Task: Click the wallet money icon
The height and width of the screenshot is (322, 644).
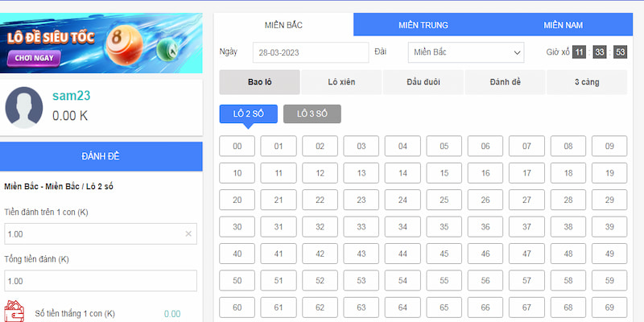Action: (x=14, y=312)
